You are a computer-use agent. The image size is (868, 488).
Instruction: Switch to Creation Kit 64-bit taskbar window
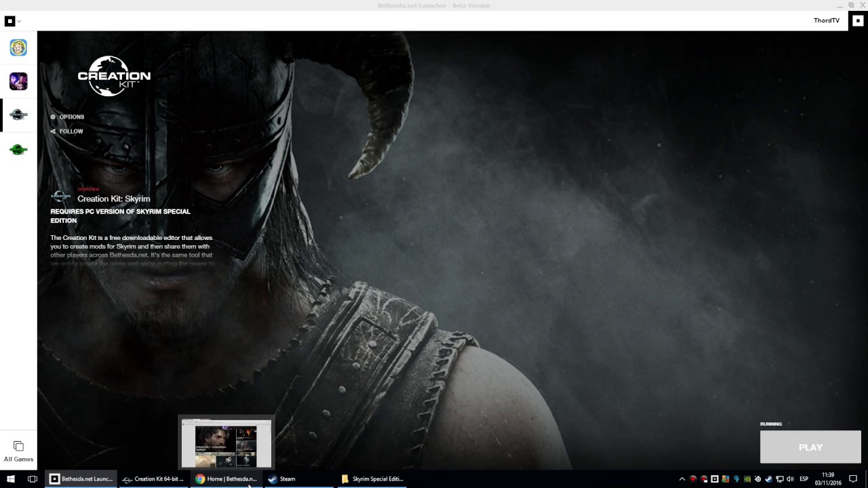(153, 479)
